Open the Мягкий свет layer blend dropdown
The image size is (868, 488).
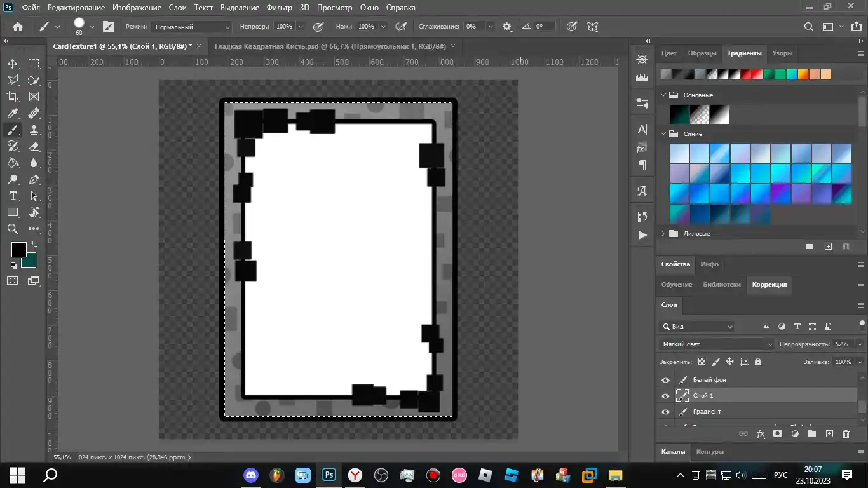tap(717, 344)
